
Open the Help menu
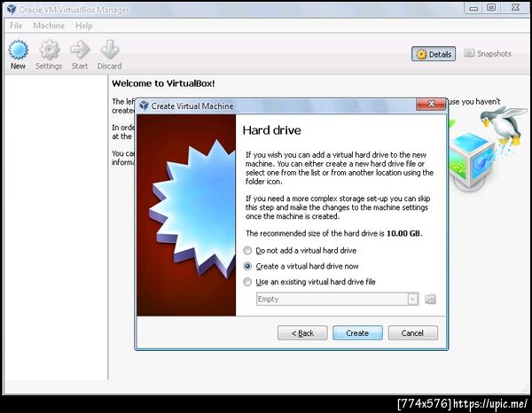coord(84,26)
